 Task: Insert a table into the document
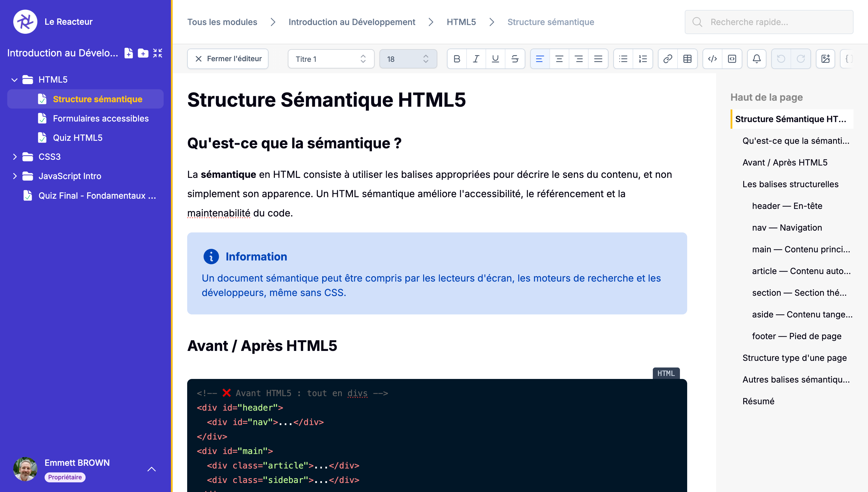coord(687,58)
